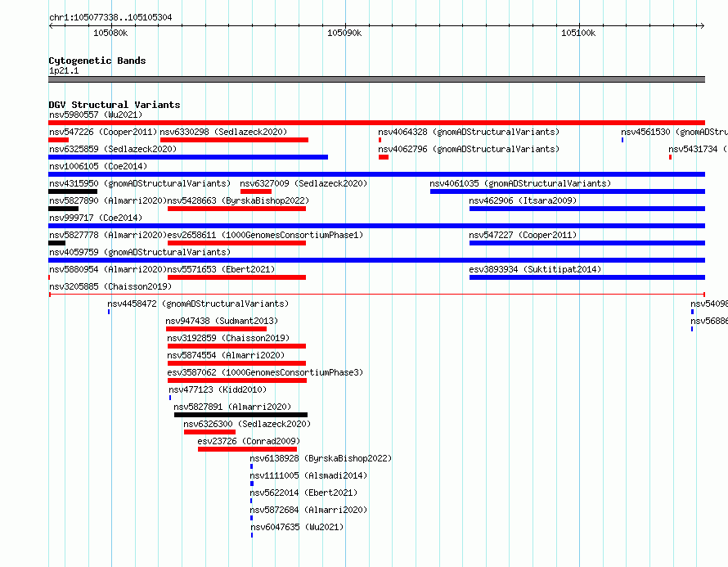Viewport: 728px width, 567px height.
Task: Open esv2658611 1000GenomesConsortiumPhase1 variant
Action: [x=265, y=235]
